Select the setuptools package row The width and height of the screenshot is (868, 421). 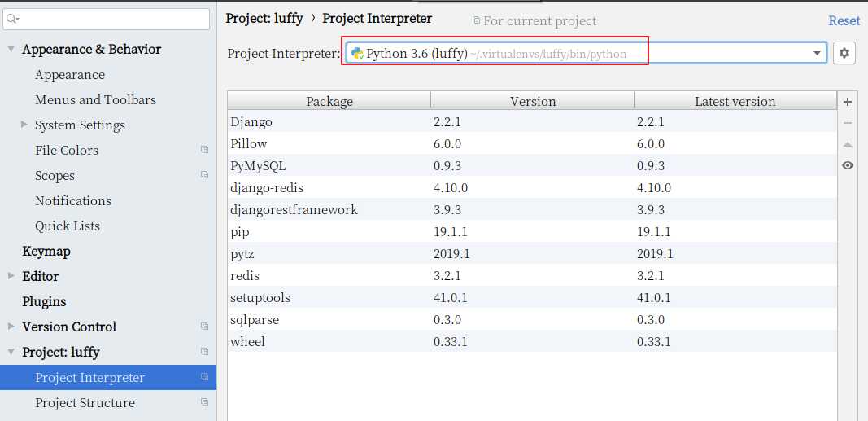[533, 297]
